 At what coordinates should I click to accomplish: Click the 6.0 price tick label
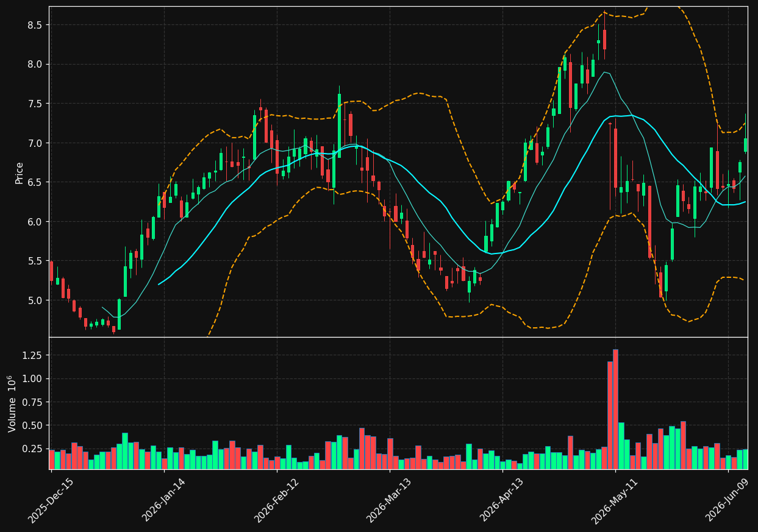35,222
